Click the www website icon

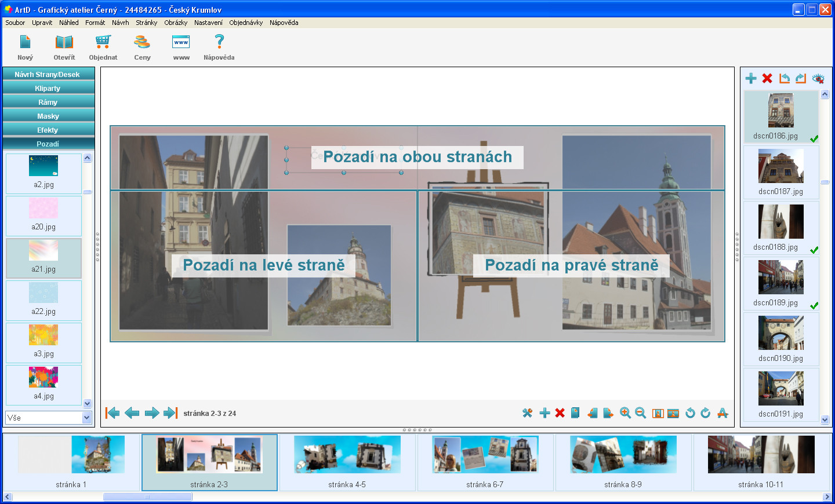(181, 42)
